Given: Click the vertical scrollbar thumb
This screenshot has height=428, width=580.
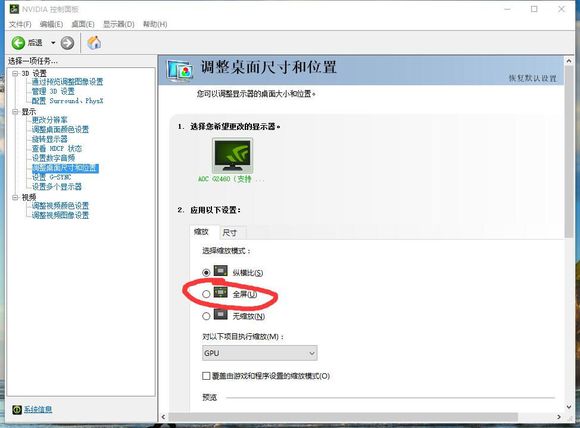Looking at the screenshot, I should pos(569,152).
